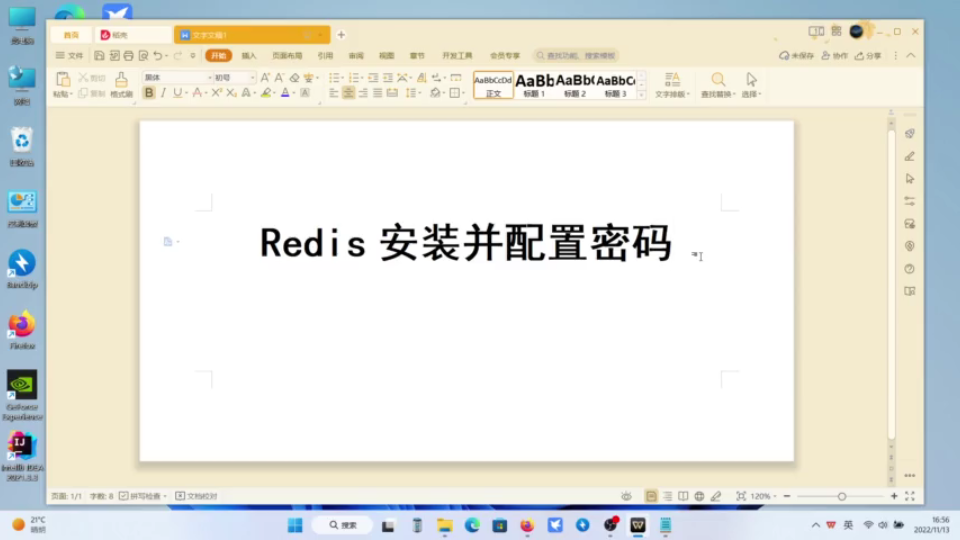Expand the line spacing dropdown

(x=419, y=93)
